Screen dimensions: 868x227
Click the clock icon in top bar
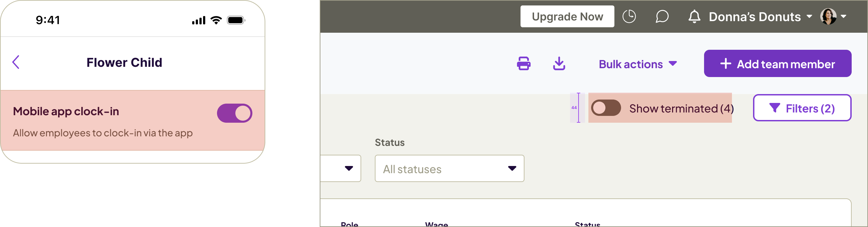[629, 16]
